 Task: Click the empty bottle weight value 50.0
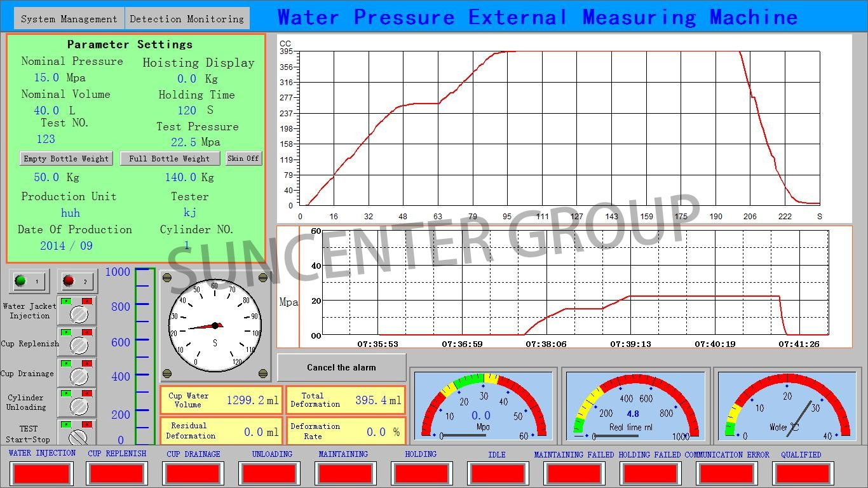coord(46,177)
